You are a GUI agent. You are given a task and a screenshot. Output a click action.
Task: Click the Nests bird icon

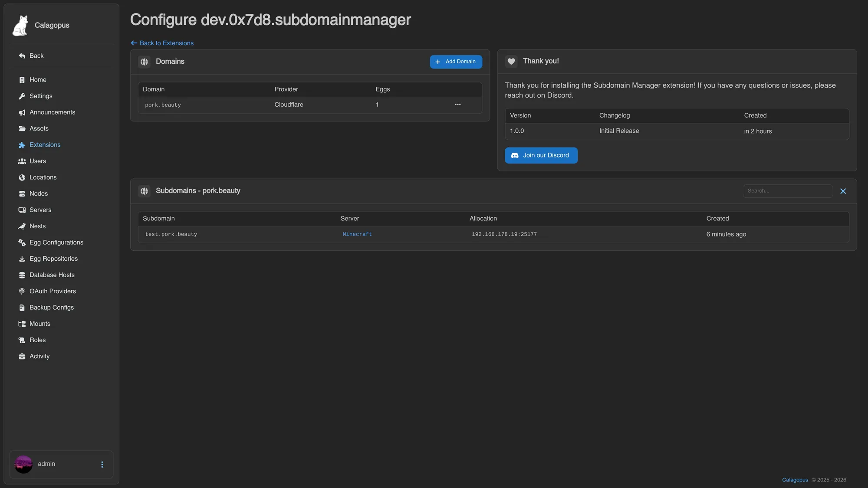coord(22,226)
